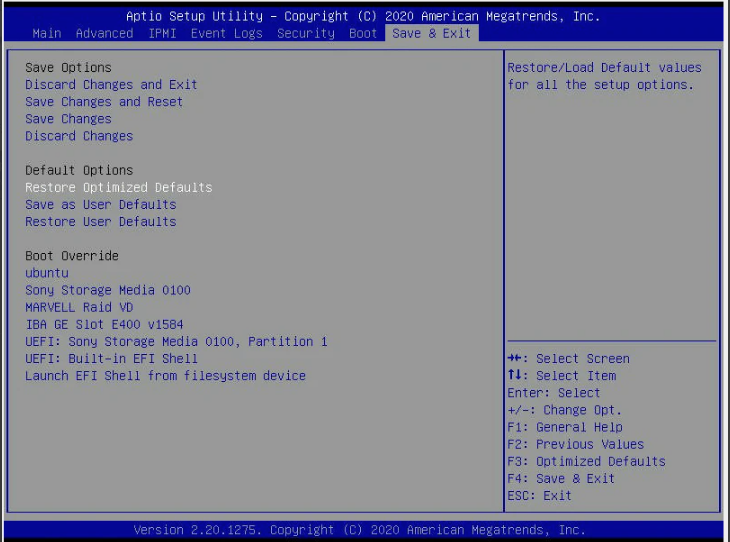The width and height of the screenshot is (730, 542).
Task: Switch to the Advanced tab
Action: click(104, 34)
